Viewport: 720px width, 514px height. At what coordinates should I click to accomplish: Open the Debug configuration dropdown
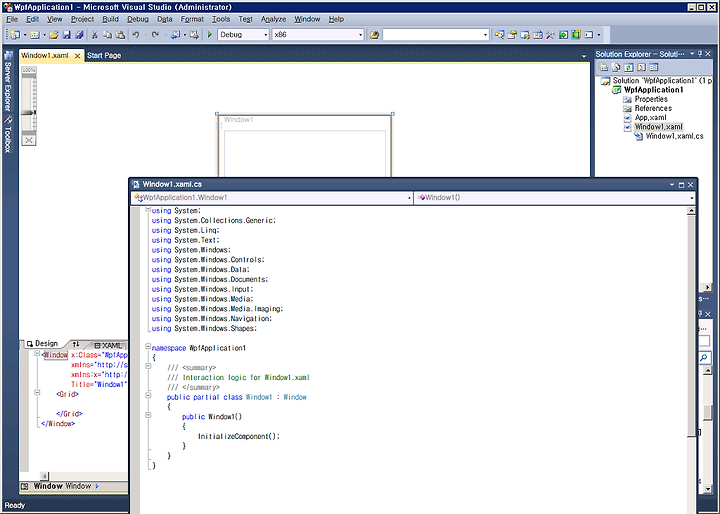pyautogui.click(x=265, y=35)
